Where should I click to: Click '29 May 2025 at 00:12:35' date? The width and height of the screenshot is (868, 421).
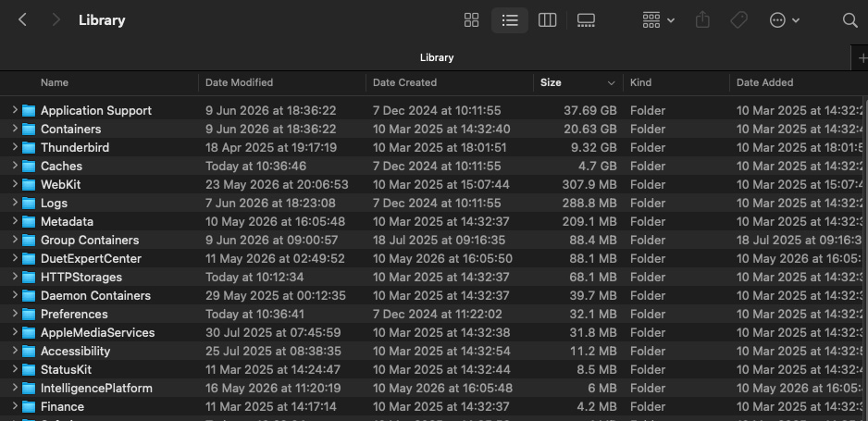click(276, 296)
